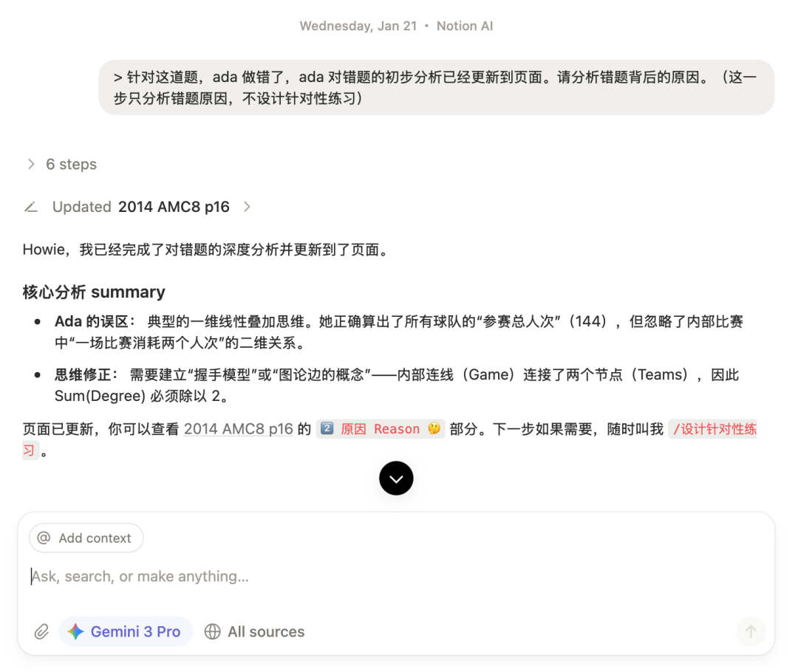Click the 'Wednesday, Jan 21' date label
Viewport: 798px width, 672px height.
[358, 26]
